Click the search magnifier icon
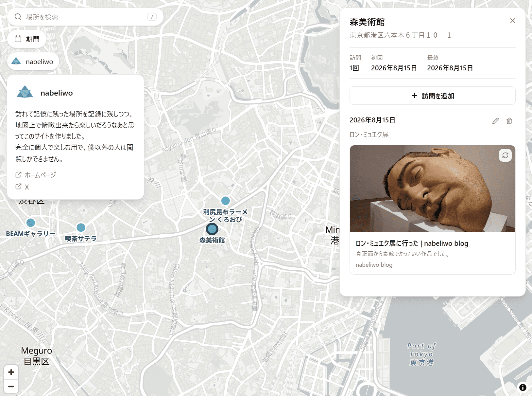The width and height of the screenshot is (532, 396). [18, 17]
